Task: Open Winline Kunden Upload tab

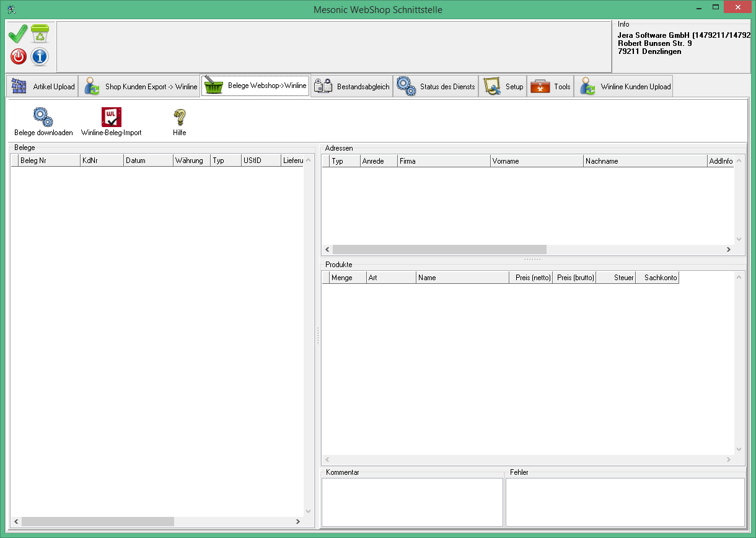Action: 624,87
